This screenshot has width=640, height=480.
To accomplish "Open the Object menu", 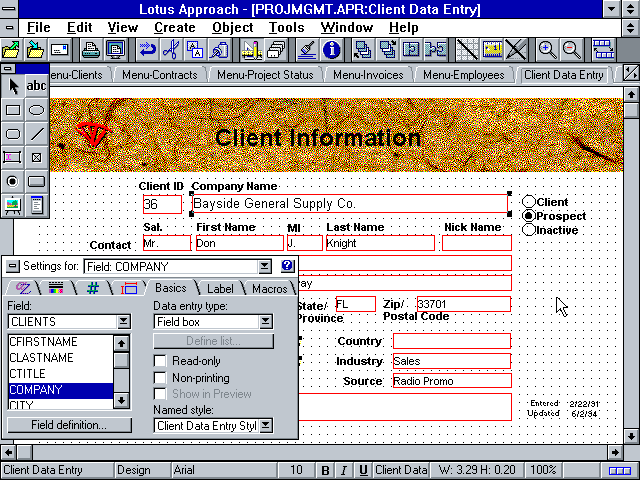I will pyautogui.click(x=233, y=28).
